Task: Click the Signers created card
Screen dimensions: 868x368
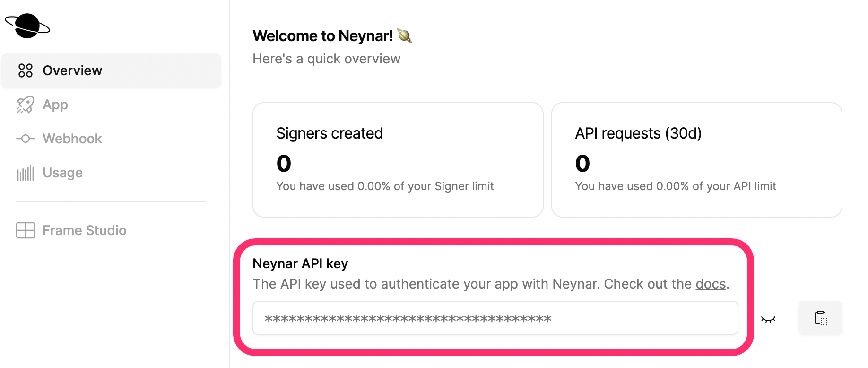Action: [398, 160]
